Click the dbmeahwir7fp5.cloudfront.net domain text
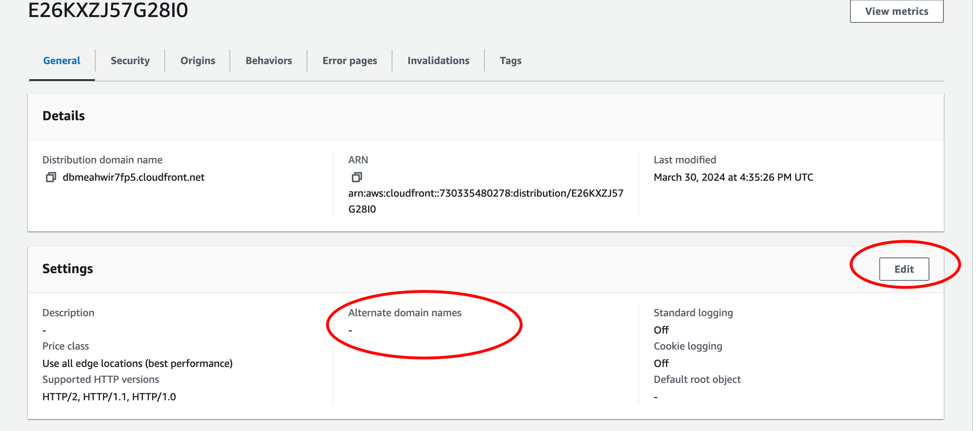This screenshot has width=980, height=431. (133, 177)
